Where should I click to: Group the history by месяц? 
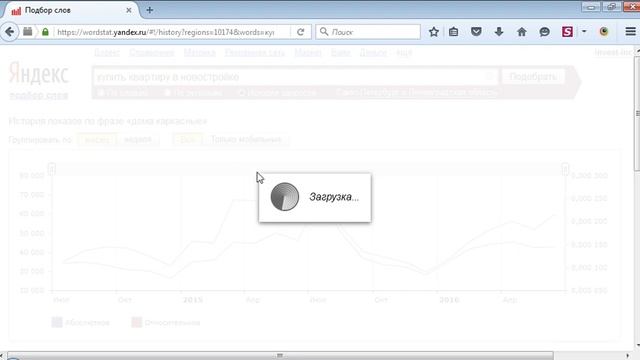click(x=97, y=140)
